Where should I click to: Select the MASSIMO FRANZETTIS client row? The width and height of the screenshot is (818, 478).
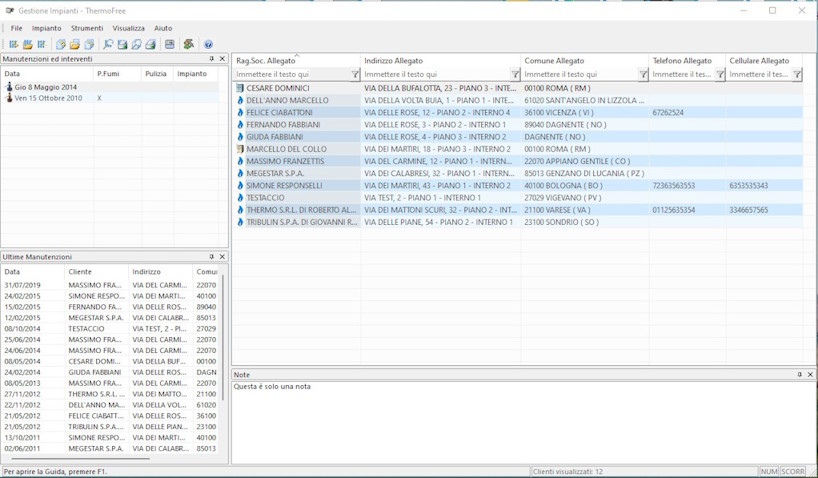[517, 161]
